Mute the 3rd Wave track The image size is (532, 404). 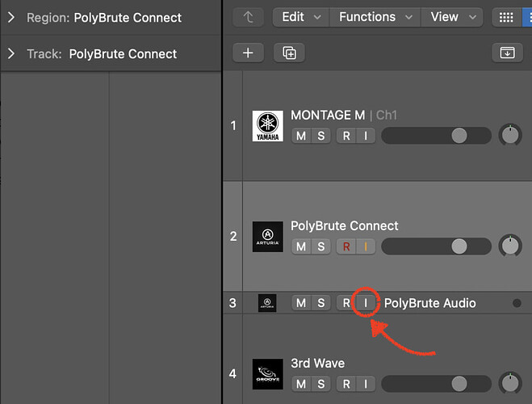(301, 384)
